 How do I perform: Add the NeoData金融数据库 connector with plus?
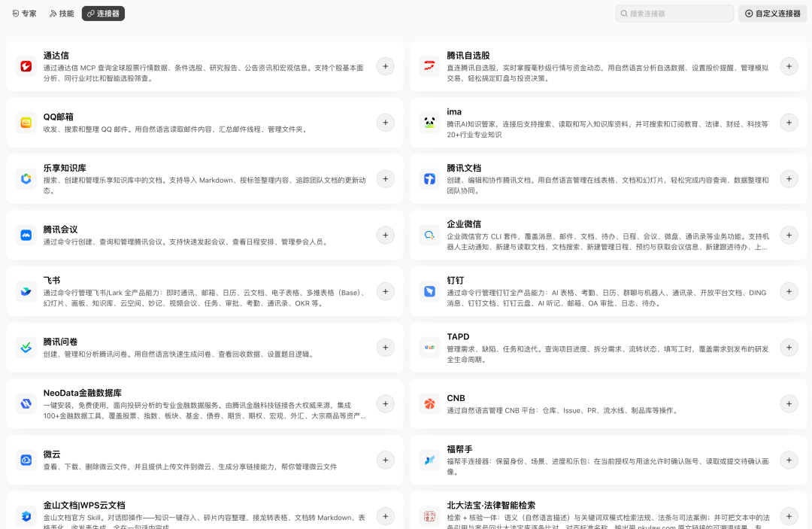[385, 404]
